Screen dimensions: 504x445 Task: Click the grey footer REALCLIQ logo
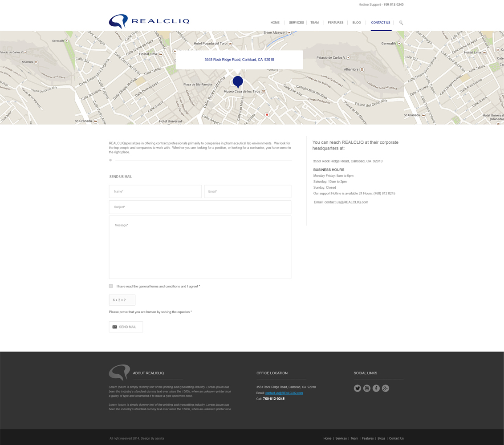(x=119, y=372)
